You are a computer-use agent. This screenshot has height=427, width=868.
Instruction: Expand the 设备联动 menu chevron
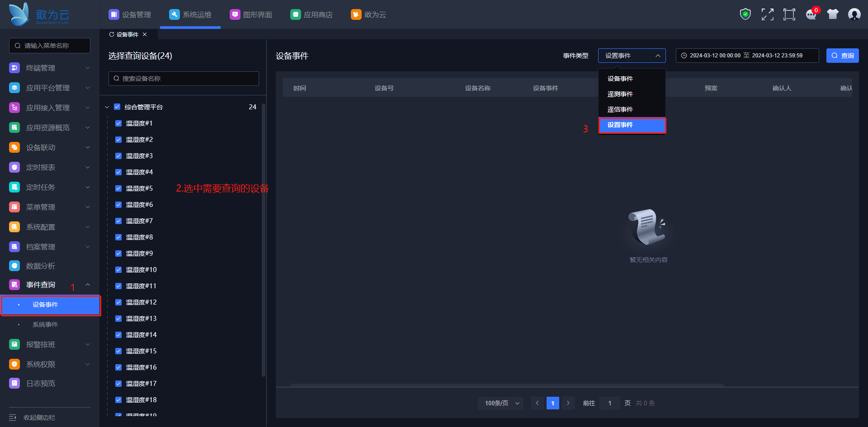click(x=88, y=147)
